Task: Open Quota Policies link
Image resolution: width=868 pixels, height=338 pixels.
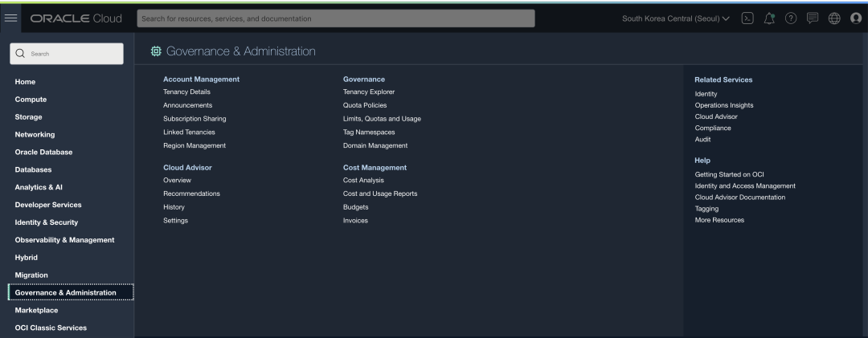Action: (365, 105)
